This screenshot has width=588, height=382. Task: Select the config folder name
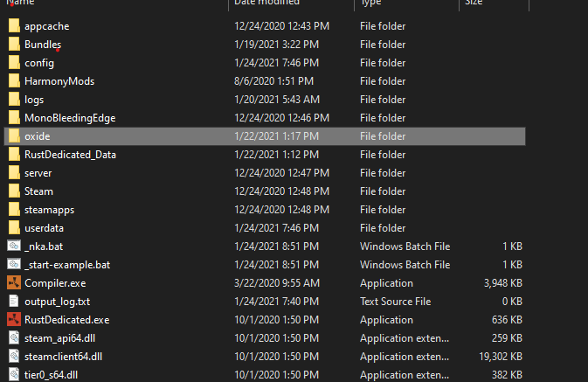tap(39, 63)
